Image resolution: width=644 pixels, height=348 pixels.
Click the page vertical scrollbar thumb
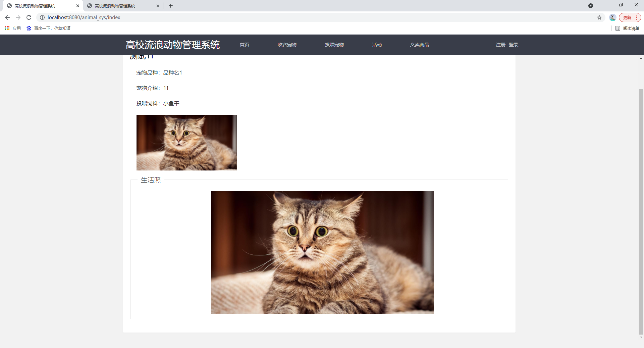[x=641, y=211]
